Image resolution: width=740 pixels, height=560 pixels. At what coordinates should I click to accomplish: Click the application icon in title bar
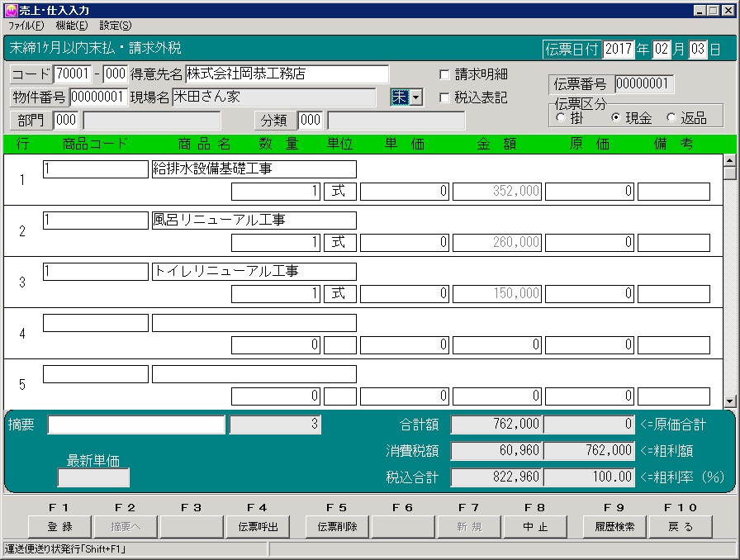(11, 10)
